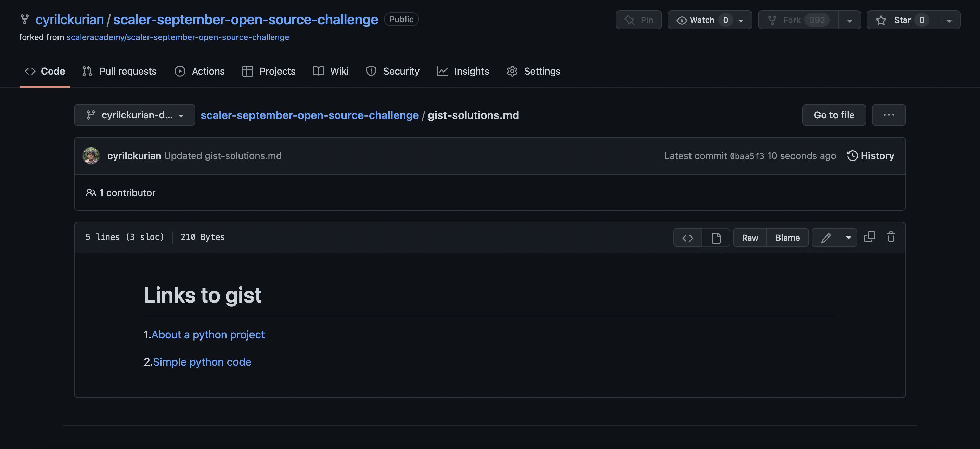The width and height of the screenshot is (980, 449).
Task: Open commit History via clock icon
Action: coord(871,156)
